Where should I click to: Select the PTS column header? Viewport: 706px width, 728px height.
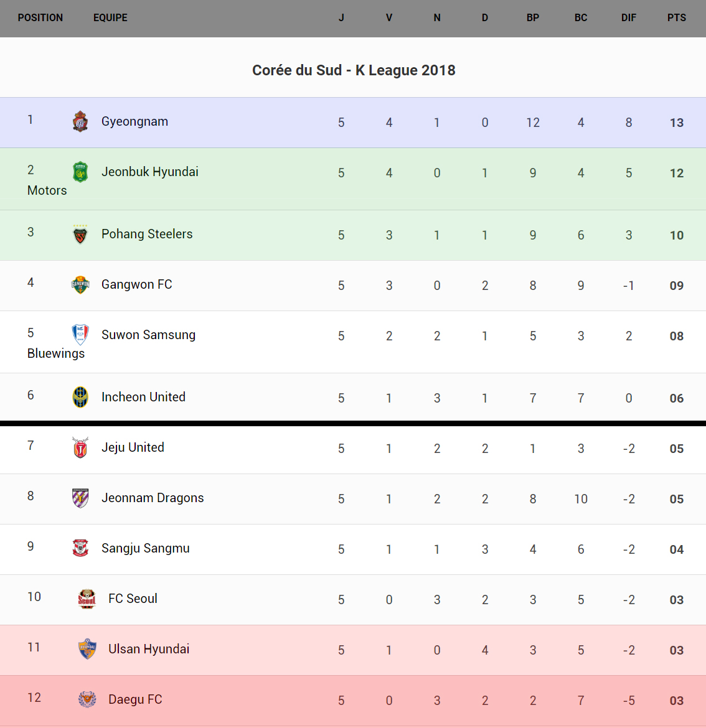point(676,18)
